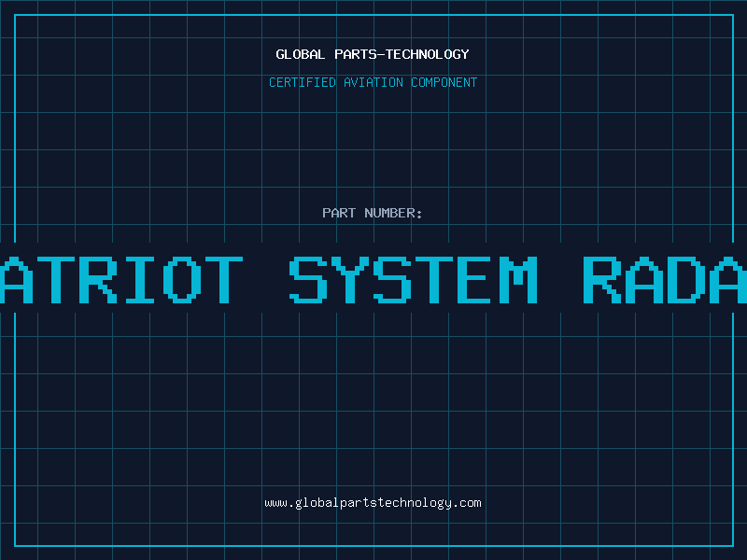The image size is (747, 560).
Task: Select the partial word ATRIOT in the banner
Action: [x=121, y=280]
